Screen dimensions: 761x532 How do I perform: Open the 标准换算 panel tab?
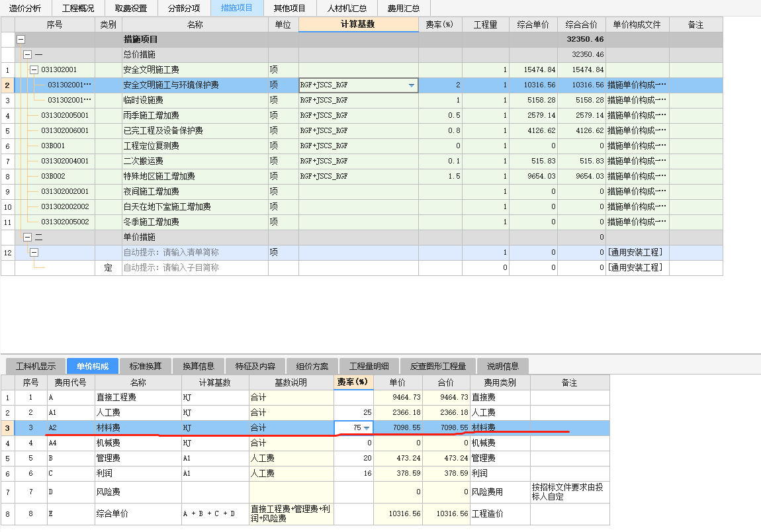146,366
